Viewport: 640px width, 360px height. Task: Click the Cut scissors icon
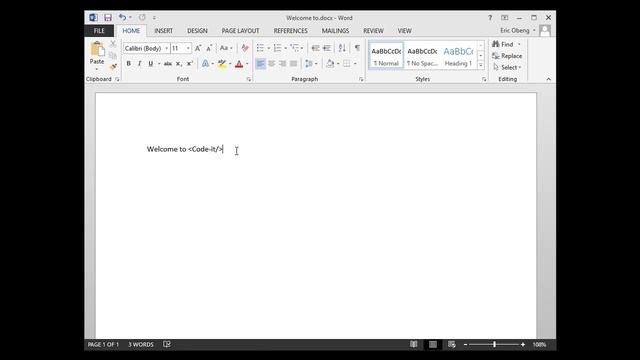(x=113, y=44)
